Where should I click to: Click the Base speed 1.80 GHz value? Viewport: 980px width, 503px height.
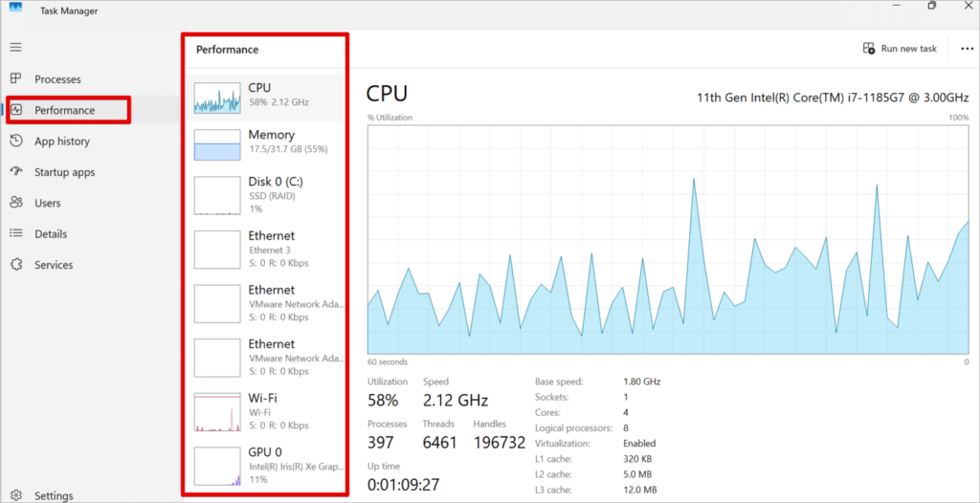[x=642, y=382]
